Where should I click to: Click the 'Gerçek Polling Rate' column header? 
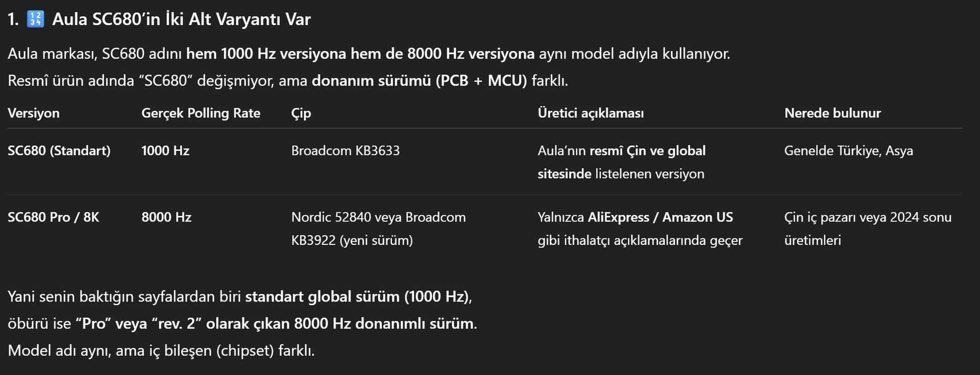click(201, 113)
